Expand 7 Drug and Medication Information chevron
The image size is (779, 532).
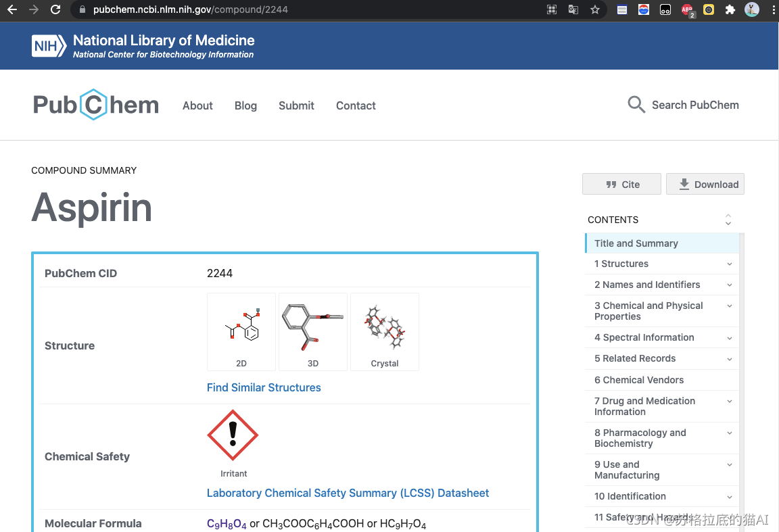(x=730, y=401)
